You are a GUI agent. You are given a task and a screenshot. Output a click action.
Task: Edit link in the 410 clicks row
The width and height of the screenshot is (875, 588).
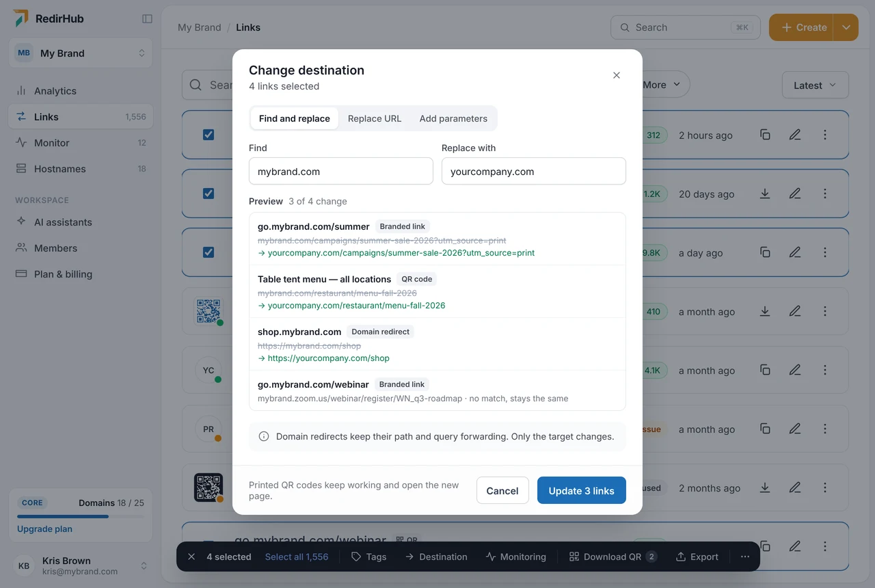(x=795, y=311)
